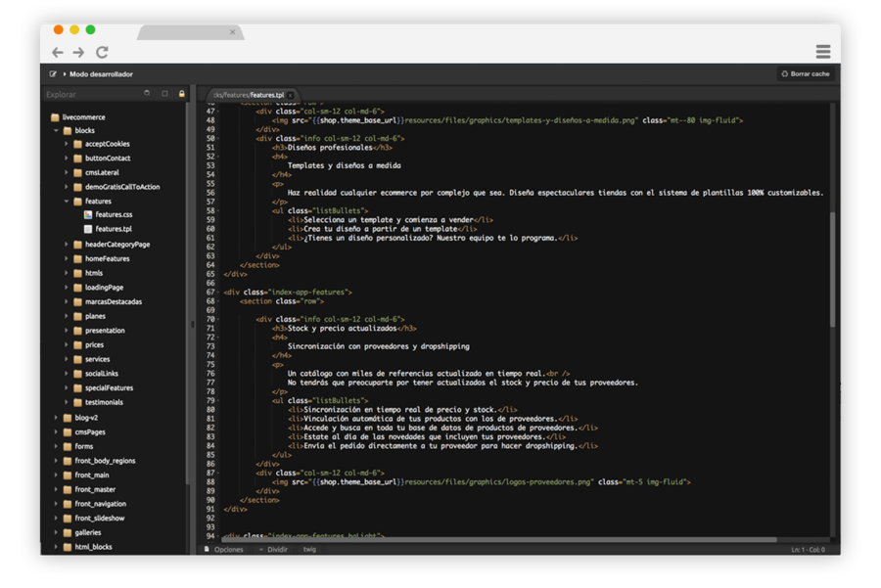Screen dimensions: 881x588
Task: Expand the acceptCookies folder
Action: (x=67, y=144)
